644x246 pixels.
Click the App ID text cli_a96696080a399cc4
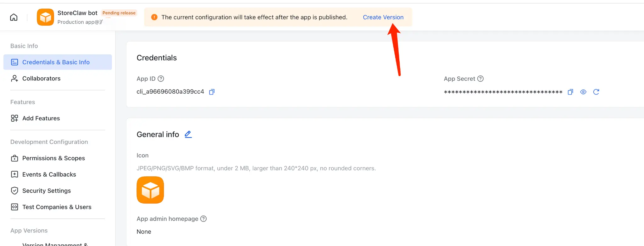(170, 92)
